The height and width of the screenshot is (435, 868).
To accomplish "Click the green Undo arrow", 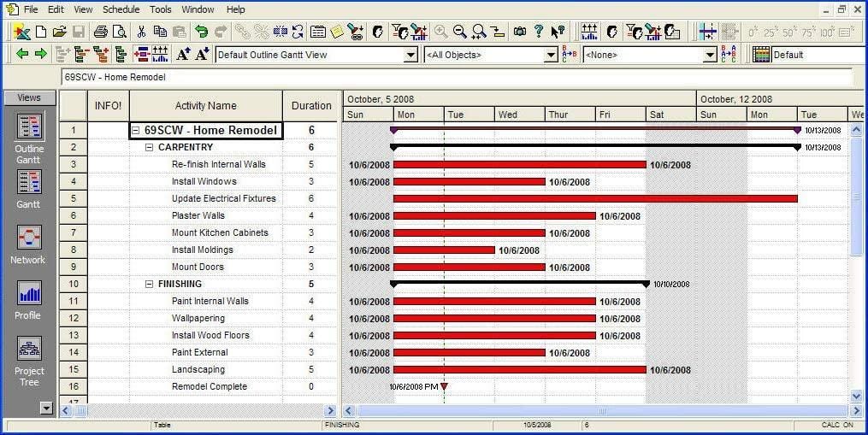I will (201, 32).
